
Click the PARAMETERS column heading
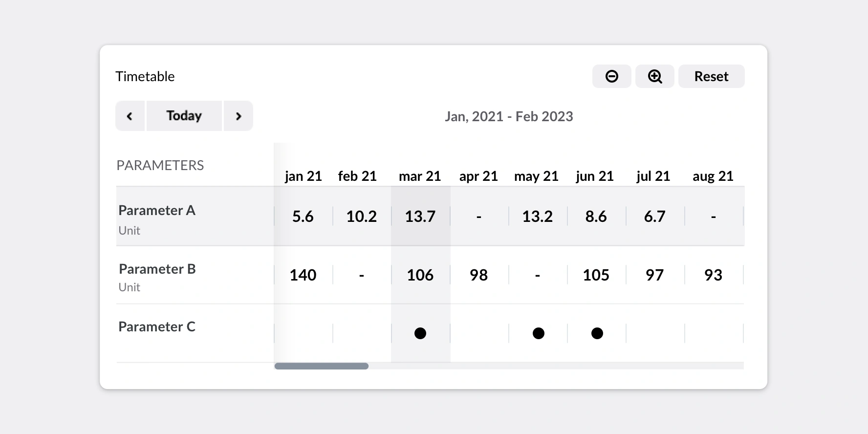pos(160,165)
